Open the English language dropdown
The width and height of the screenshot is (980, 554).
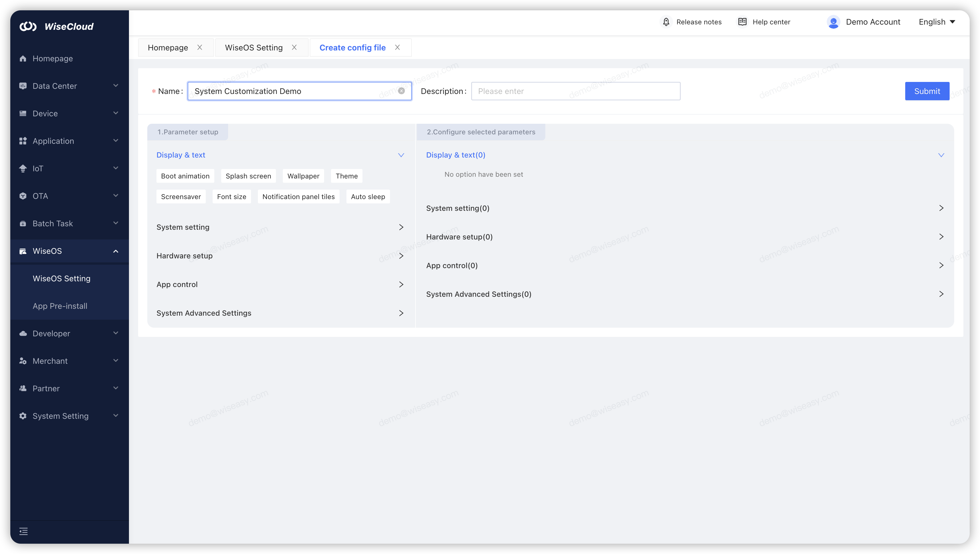[x=937, y=22]
